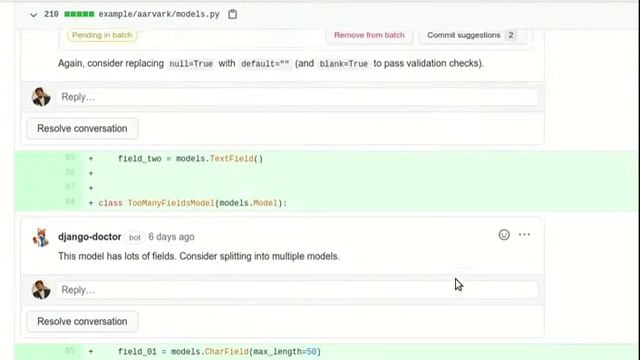640x360 pixels.
Task: Add an emoji reaction to django-doctor comment
Action: coord(504,235)
